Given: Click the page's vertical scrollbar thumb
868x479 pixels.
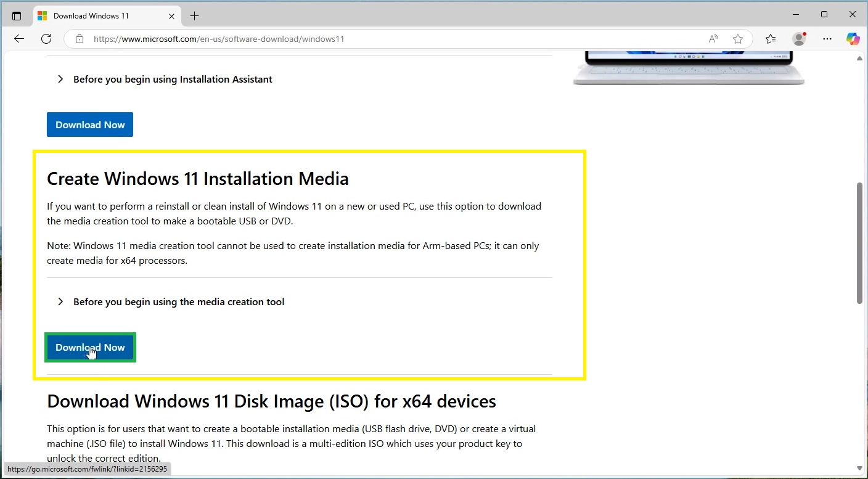Looking at the screenshot, I should (859, 243).
